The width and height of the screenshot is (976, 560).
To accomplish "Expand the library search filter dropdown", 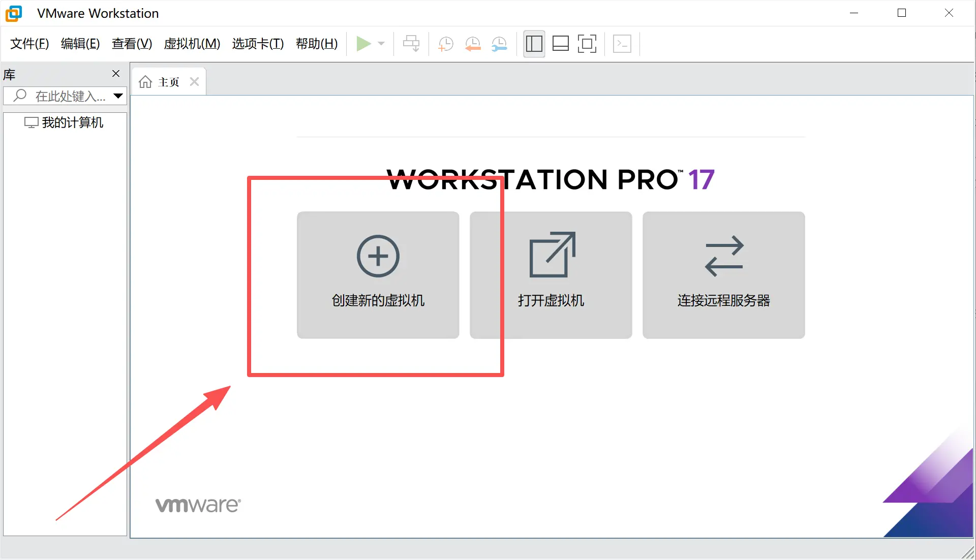I will pyautogui.click(x=118, y=96).
